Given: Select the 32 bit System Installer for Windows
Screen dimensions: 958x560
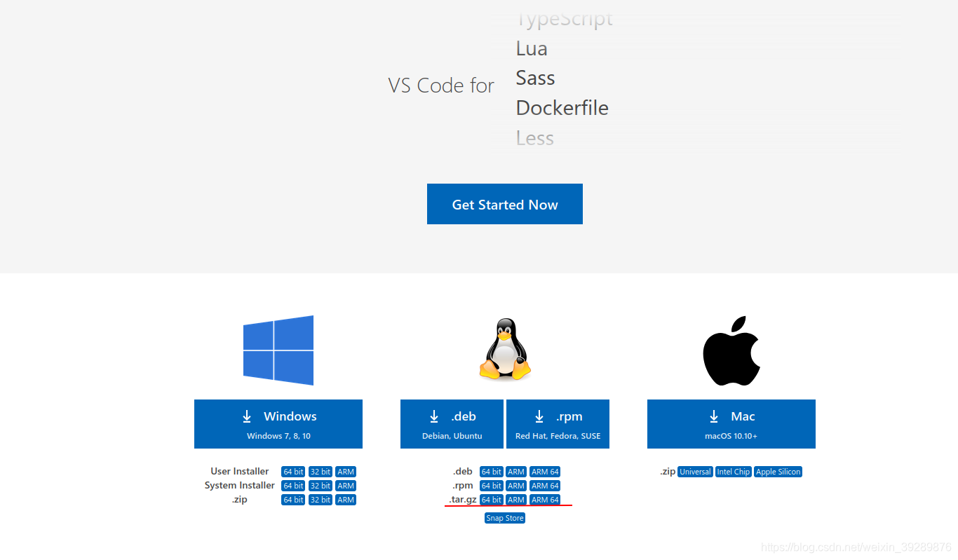Looking at the screenshot, I should 320,485.
